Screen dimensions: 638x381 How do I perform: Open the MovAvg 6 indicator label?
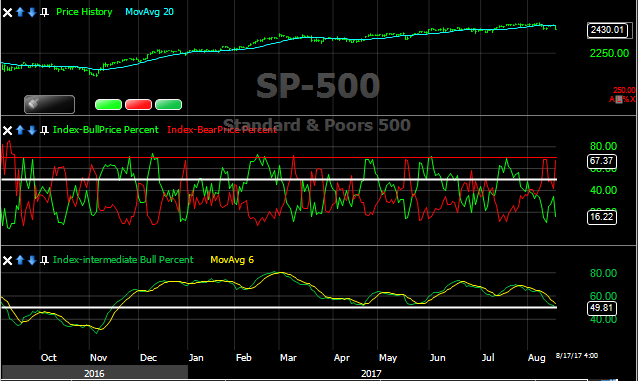(x=232, y=260)
